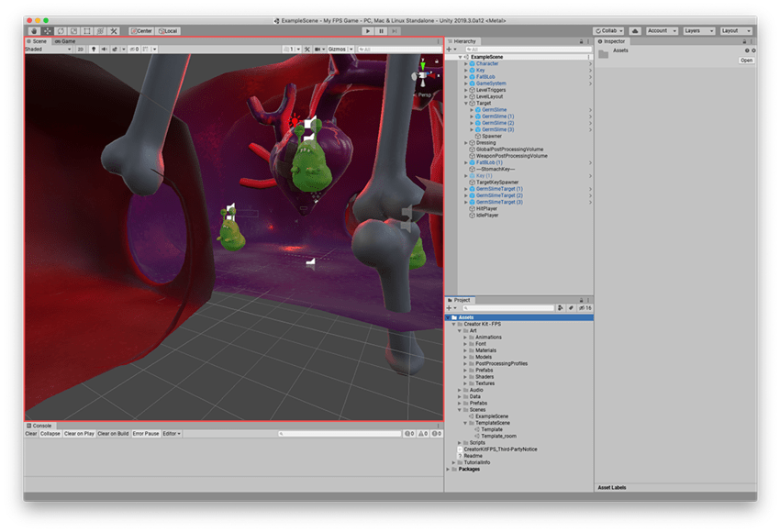Screen dimensions: 780x532
Task: Toggle 2D mode in the Scene view
Action: point(80,49)
